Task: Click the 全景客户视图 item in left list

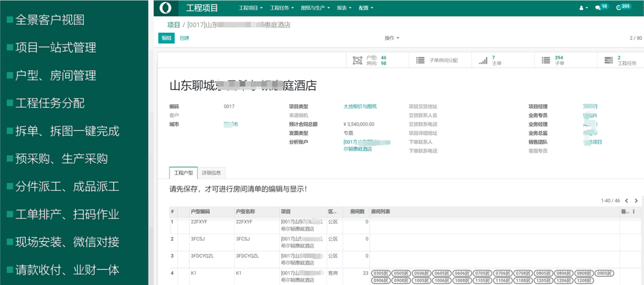Action: pyautogui.click(x=50, y=20)
